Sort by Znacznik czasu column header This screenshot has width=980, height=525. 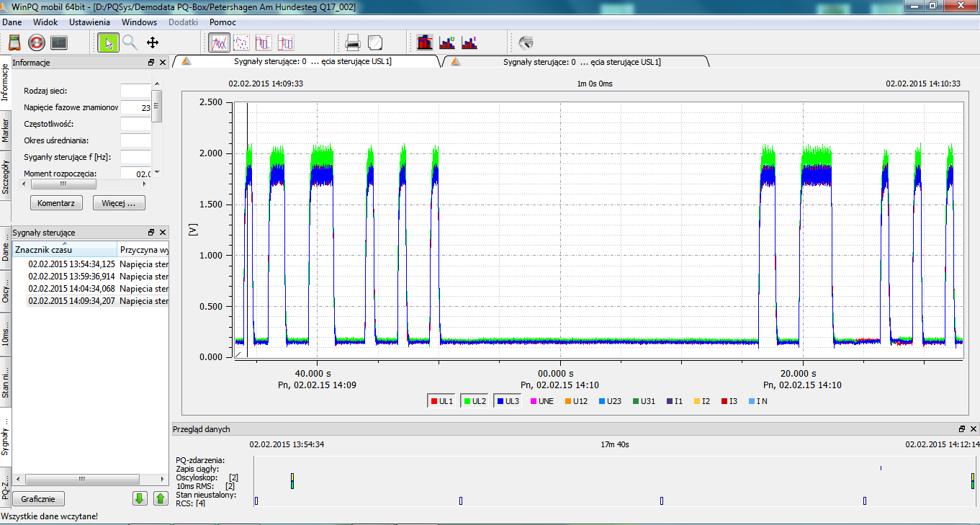click(x=65, y=250)
